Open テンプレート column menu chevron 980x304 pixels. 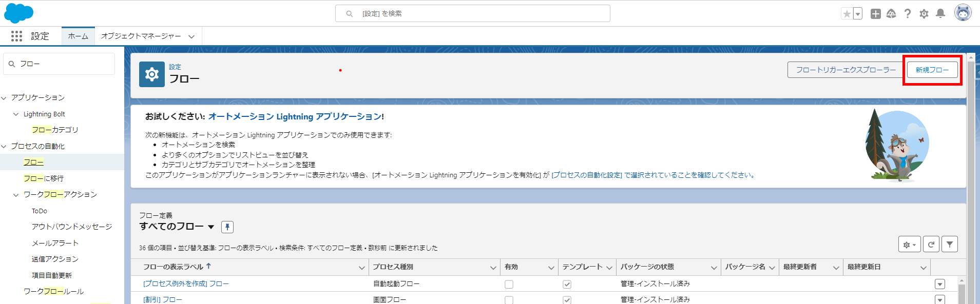(x=609, y=268)
